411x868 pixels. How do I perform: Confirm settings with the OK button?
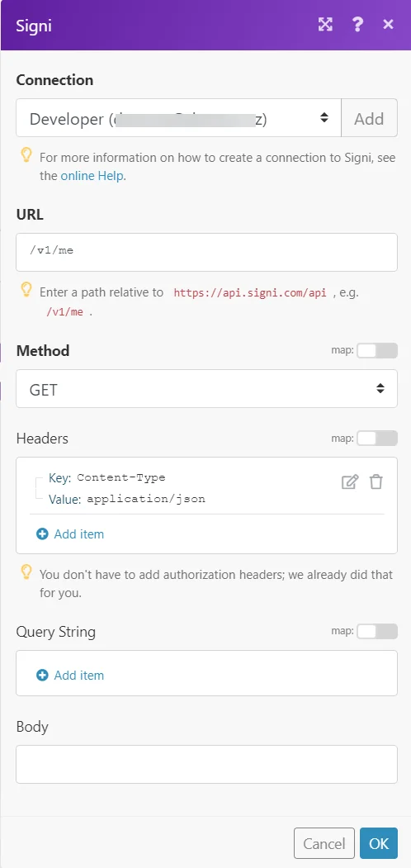click(379, 843)
